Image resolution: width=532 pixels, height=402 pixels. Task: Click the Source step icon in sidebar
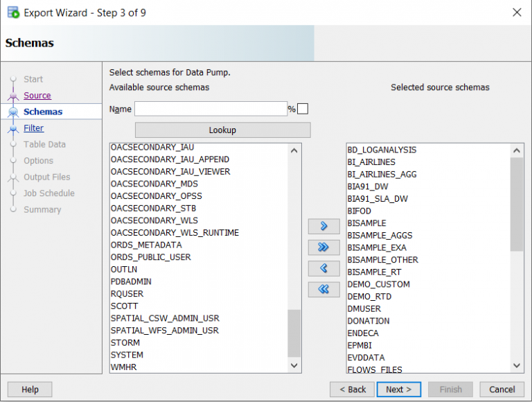coord(13,96)
